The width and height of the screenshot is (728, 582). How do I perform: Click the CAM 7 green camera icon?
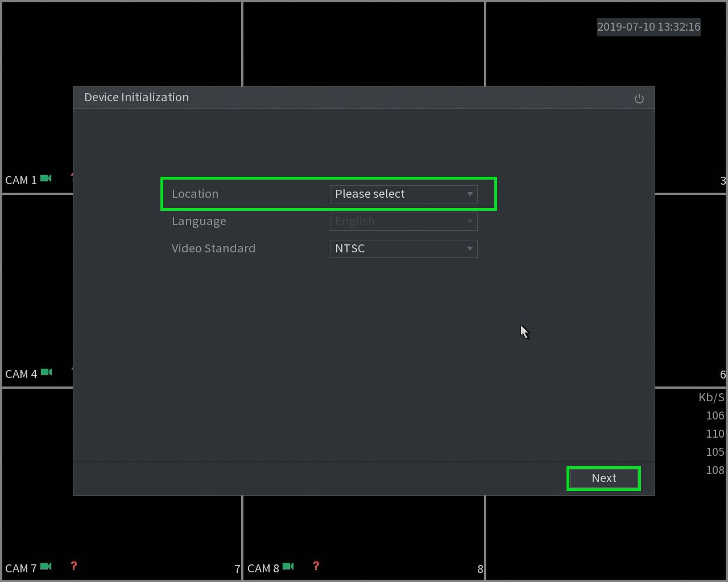pyautogui.click(x=46, y=567)
